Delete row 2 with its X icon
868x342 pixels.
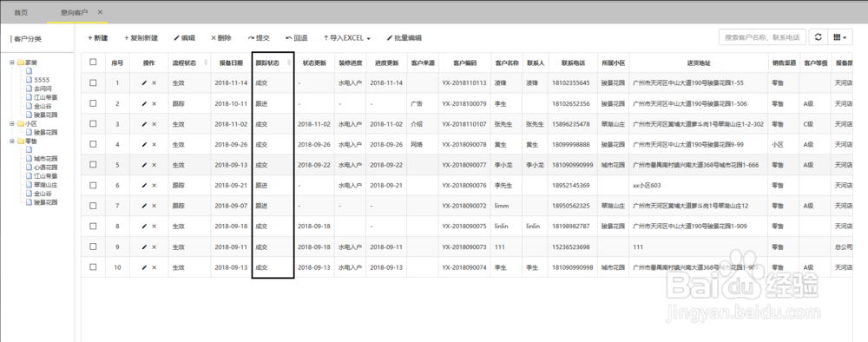tap(155, 103)
